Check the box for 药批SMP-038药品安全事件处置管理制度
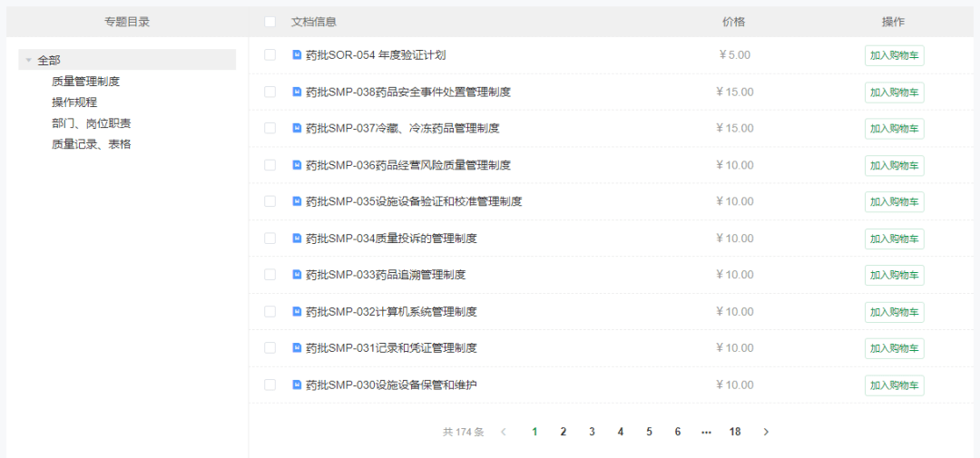The image size is (980, 458). 270,92
